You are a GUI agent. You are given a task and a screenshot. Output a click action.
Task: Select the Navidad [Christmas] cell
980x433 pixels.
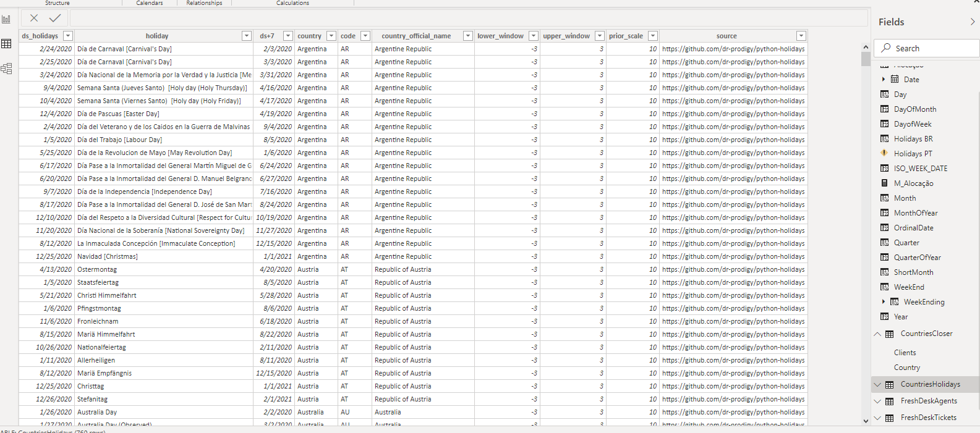(164, 256)
